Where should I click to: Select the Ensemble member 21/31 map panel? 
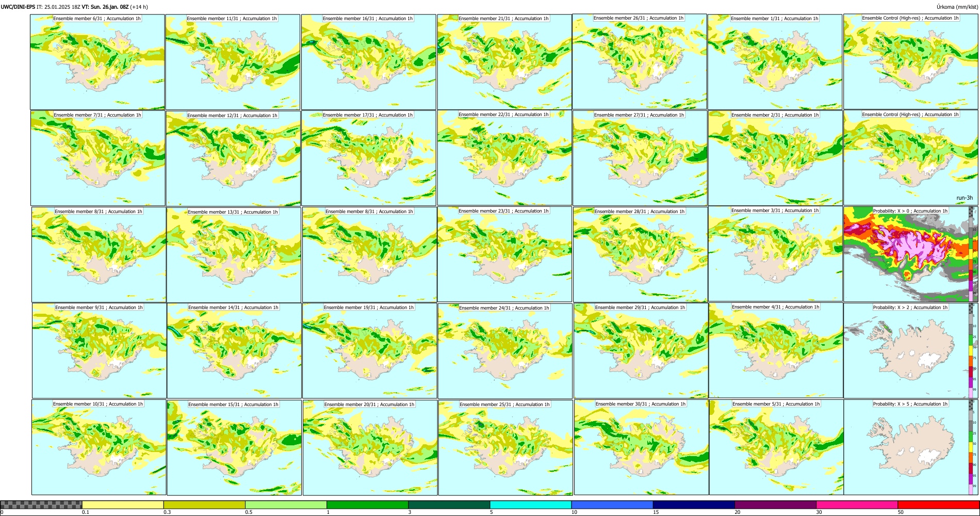(x=504, y=62)
